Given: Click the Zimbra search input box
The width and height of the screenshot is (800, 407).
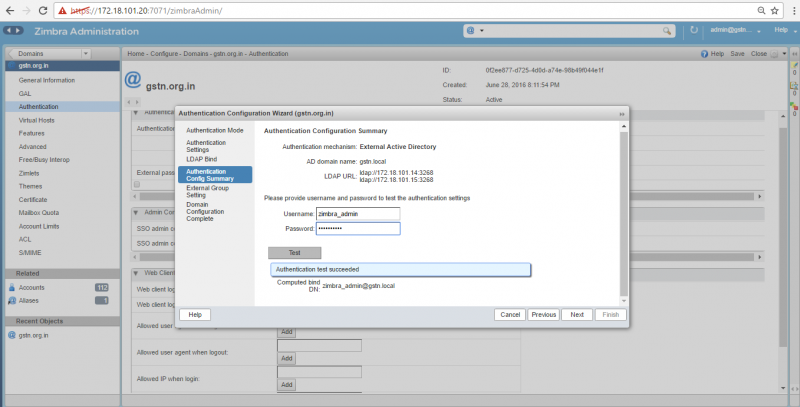Looking at the screenshot, I should 574,31.
